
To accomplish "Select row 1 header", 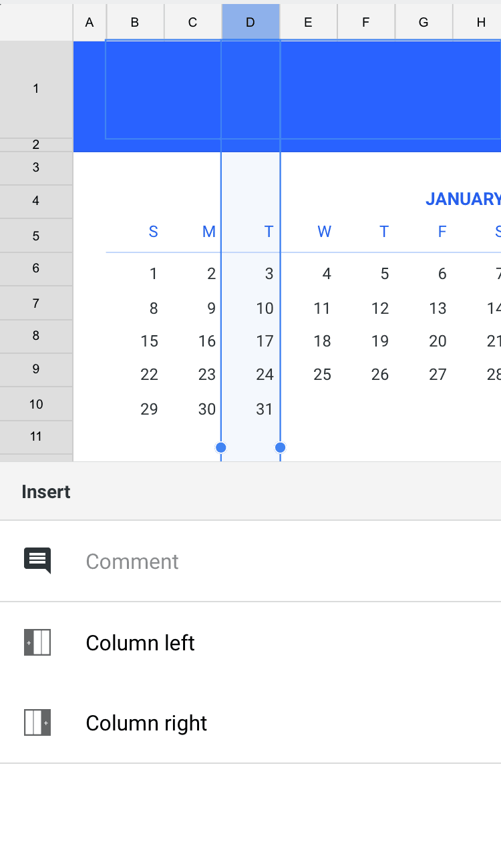I will point(36,88).
